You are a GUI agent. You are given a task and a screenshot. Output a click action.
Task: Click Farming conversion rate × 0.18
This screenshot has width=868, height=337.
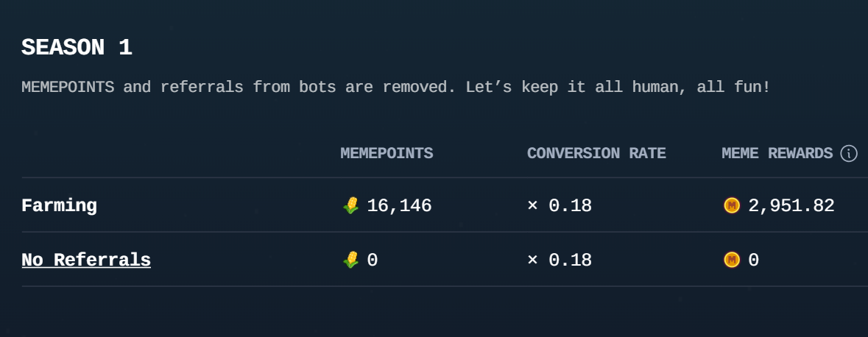(560, 206)
